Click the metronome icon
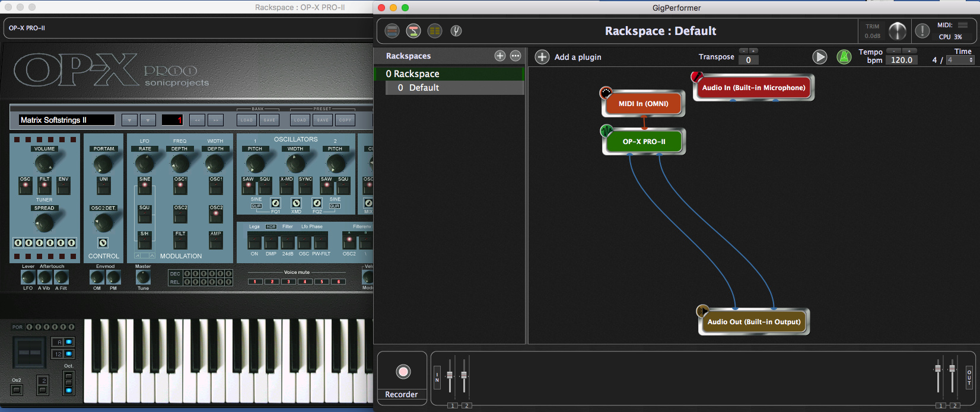 pyautogui.click(x=844, y=57)
